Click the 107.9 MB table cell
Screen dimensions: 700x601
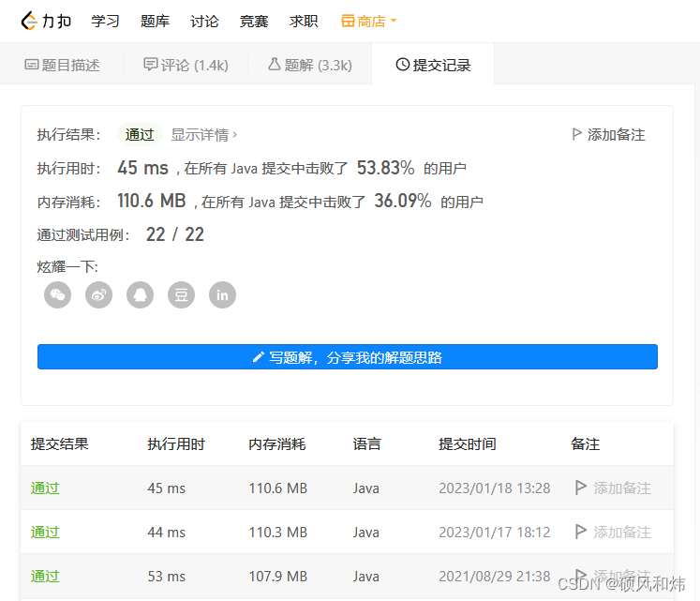click(x=278, y=577)
